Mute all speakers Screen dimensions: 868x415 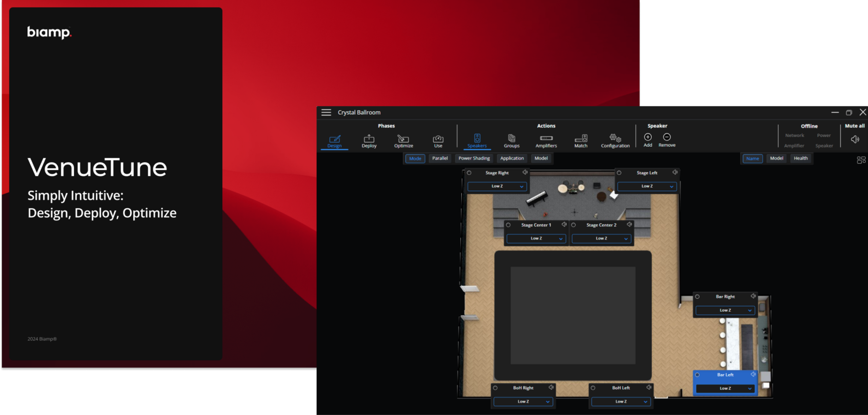855,139
